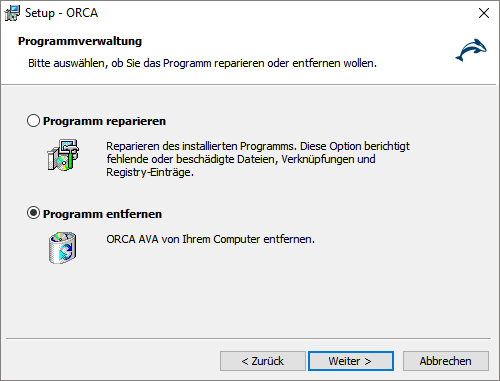Continue with the Weiter button
The height and width of the screenshot is (381, 500).
click(x=351, y=361)
